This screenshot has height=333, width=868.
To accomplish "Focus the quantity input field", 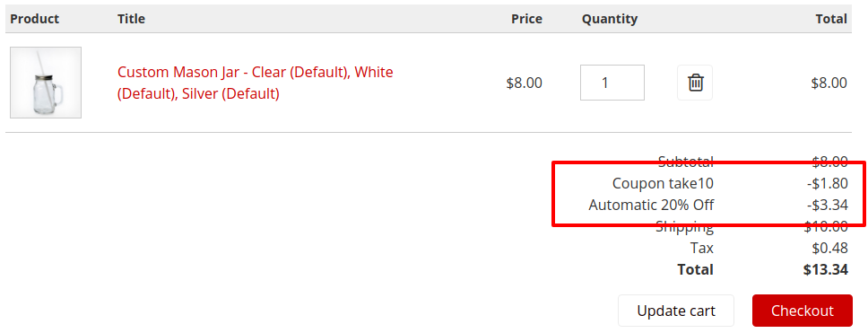I will click(x=612, y=83).
